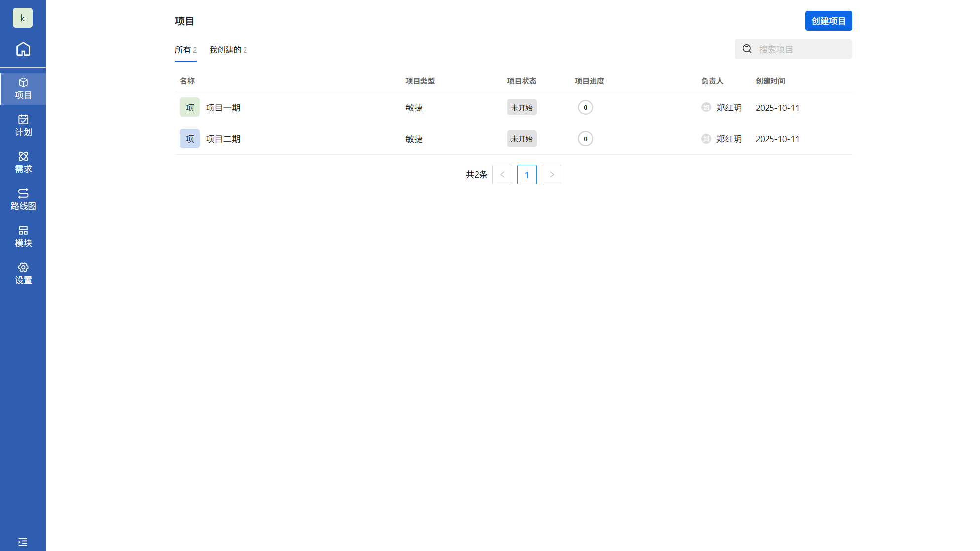980x551 pixels.
Task: Switch to the 所有 tab
Action: [x=185, y=50]
